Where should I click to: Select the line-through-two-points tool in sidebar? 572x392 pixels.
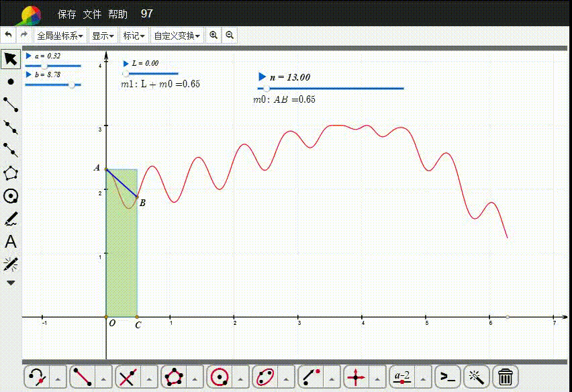(11, 128)
